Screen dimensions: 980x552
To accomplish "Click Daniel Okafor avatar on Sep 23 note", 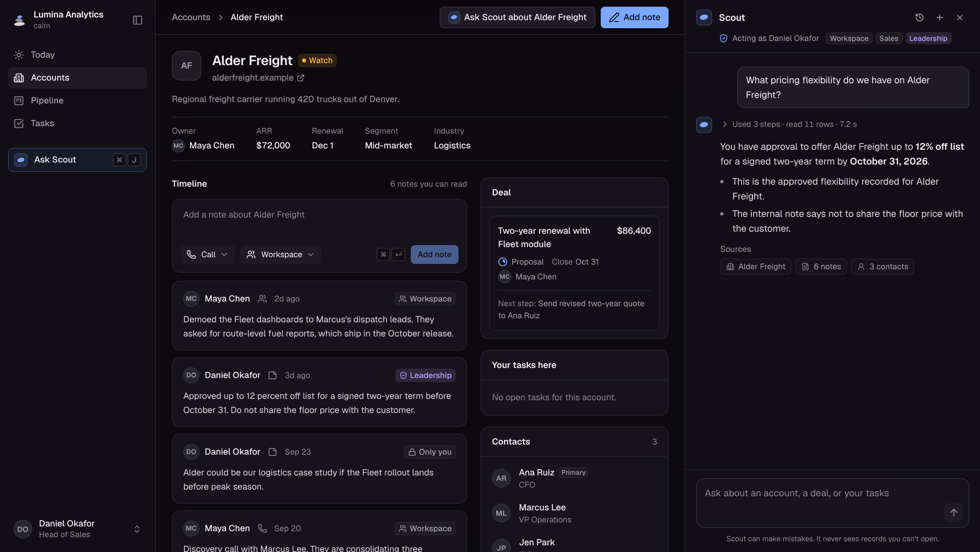I will [x=191, y=452].
